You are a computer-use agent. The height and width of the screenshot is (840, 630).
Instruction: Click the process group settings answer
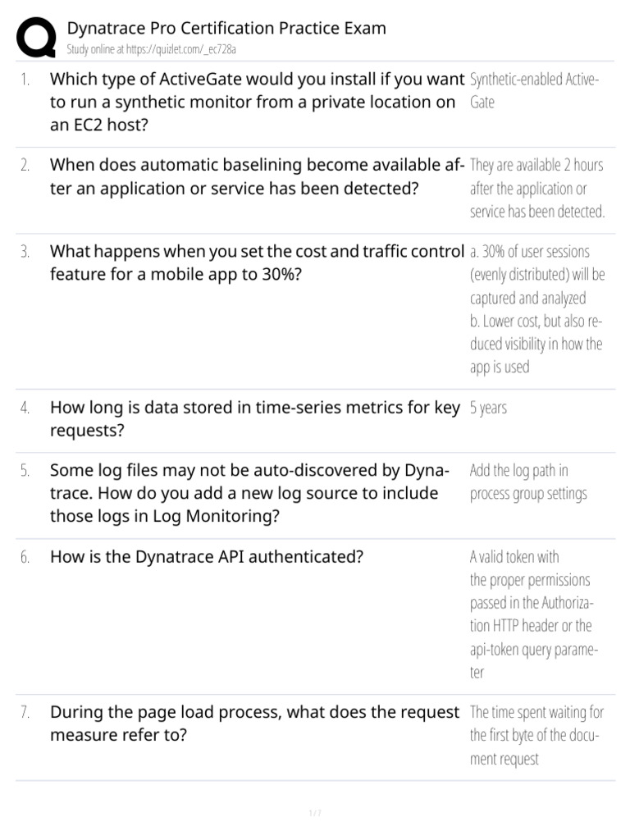(528, 482)
